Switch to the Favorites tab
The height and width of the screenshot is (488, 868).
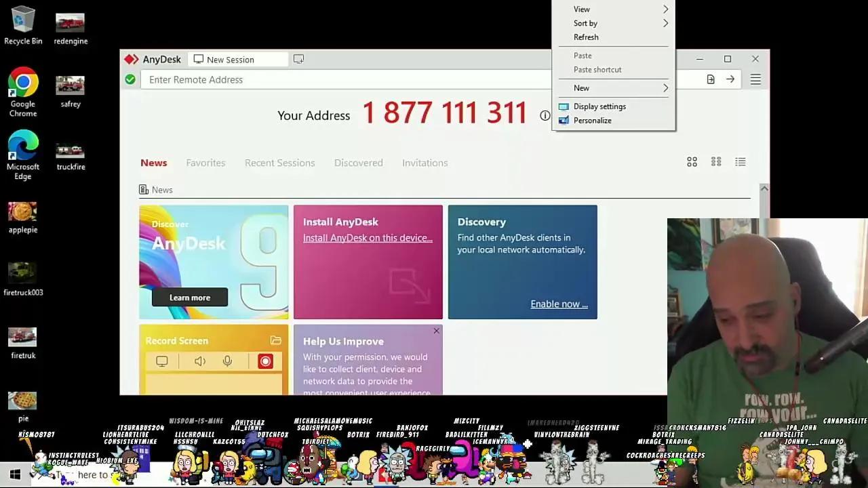(x=205, y=163)
